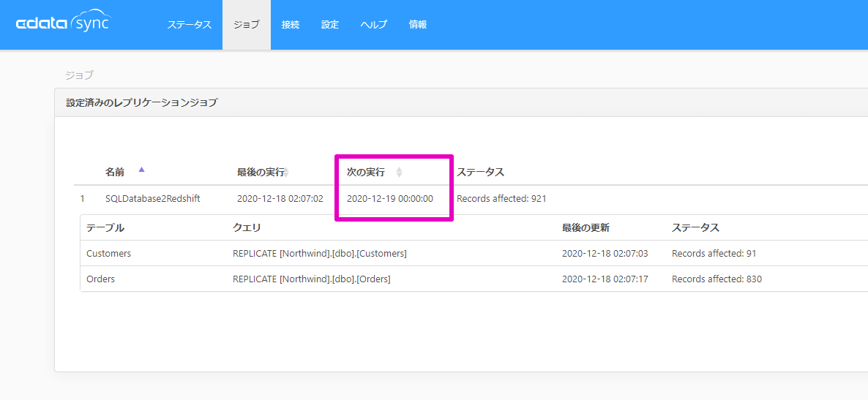Click the 2020-12-18 02:07:03 update time
868x400 pixels.
(x=605, y=254)
